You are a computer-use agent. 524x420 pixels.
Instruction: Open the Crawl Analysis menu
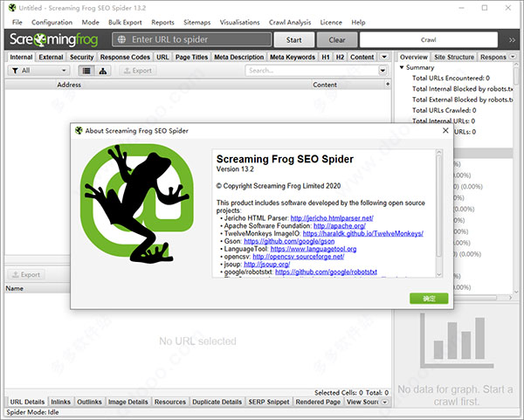[290, 23]
